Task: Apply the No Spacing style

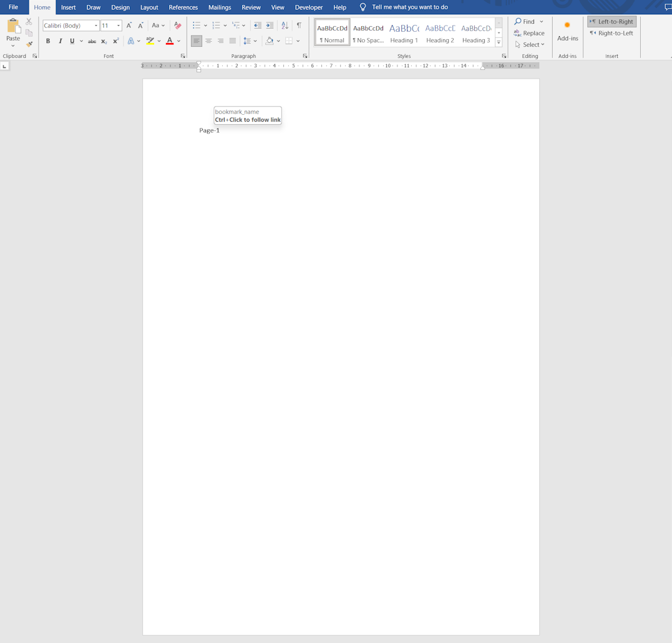Action: (368, 32)
